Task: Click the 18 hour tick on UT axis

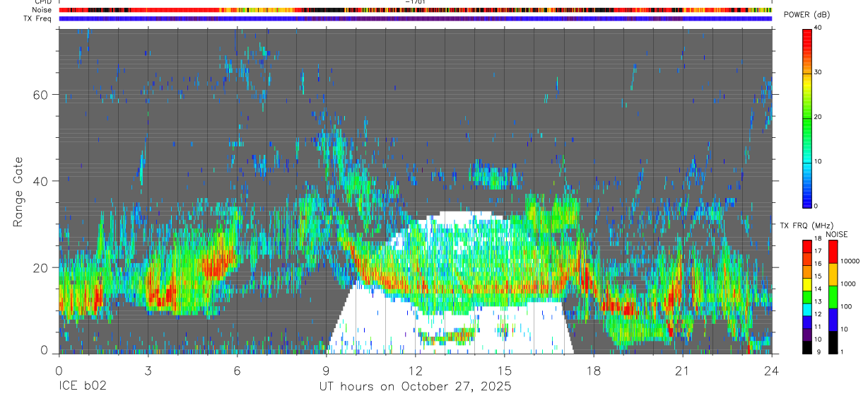Action: [593, 370]
